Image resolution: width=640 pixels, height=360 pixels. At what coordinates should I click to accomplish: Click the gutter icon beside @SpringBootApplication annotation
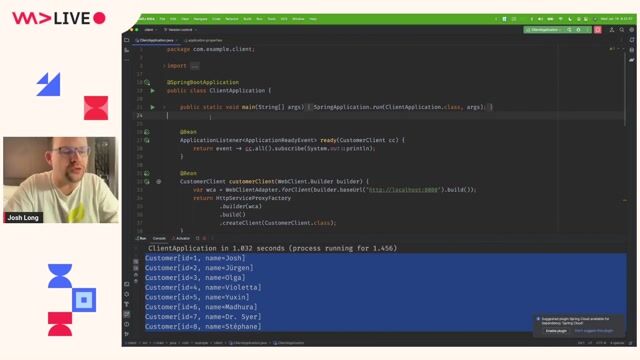[x=147, y=82]
